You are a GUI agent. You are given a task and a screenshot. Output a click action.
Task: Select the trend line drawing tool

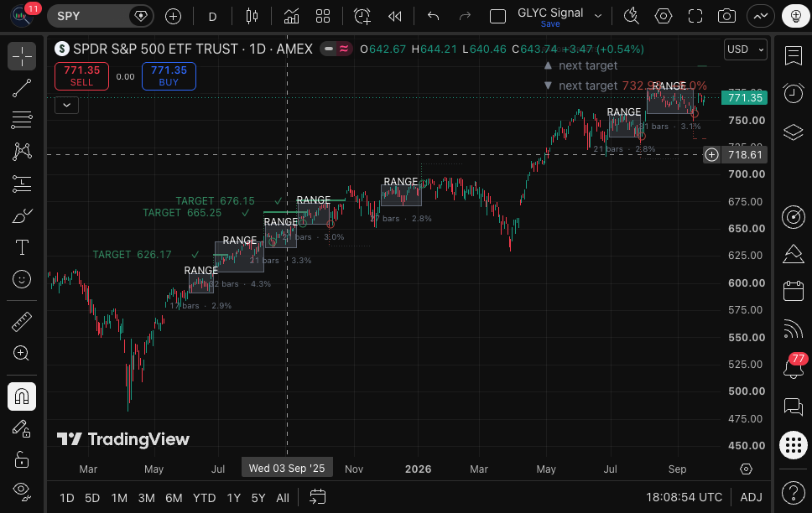coord(22,88)
